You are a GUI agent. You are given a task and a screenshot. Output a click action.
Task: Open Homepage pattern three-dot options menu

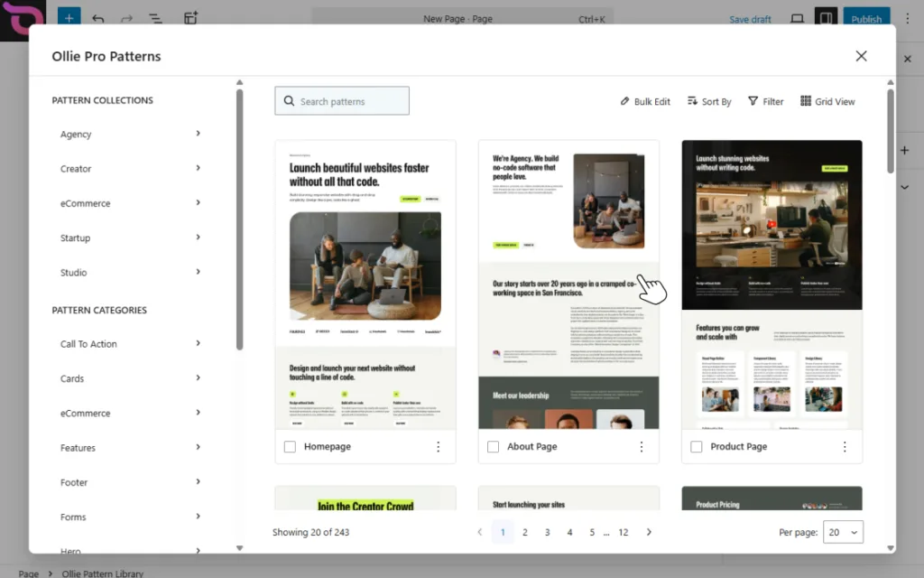(439, 447)
